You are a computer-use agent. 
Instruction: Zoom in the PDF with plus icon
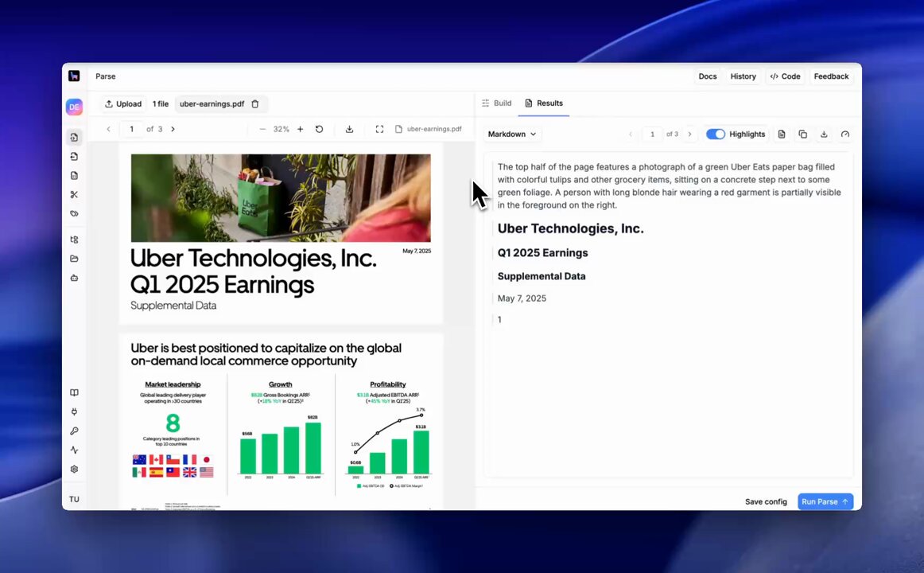(x=300, y=129)
